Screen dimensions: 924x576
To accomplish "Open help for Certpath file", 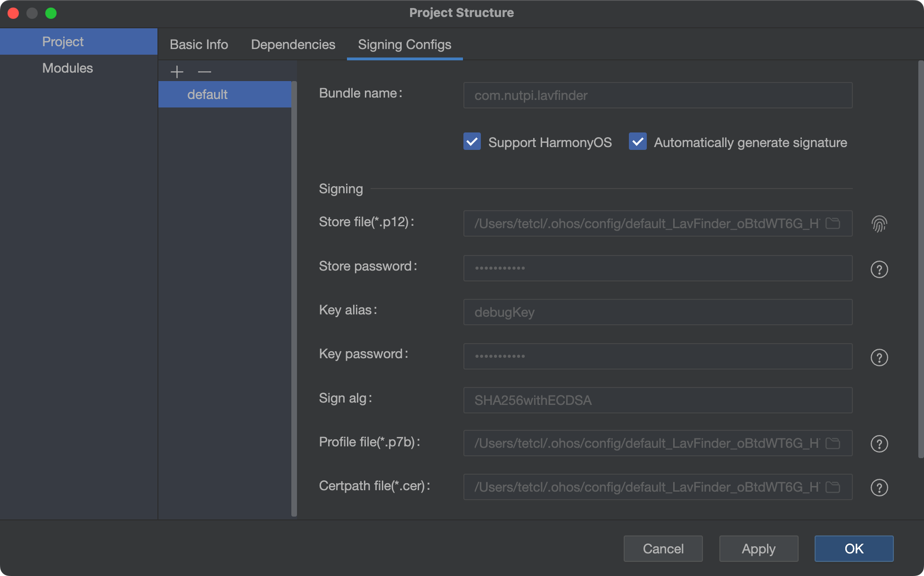I will (x=879, y=487).
